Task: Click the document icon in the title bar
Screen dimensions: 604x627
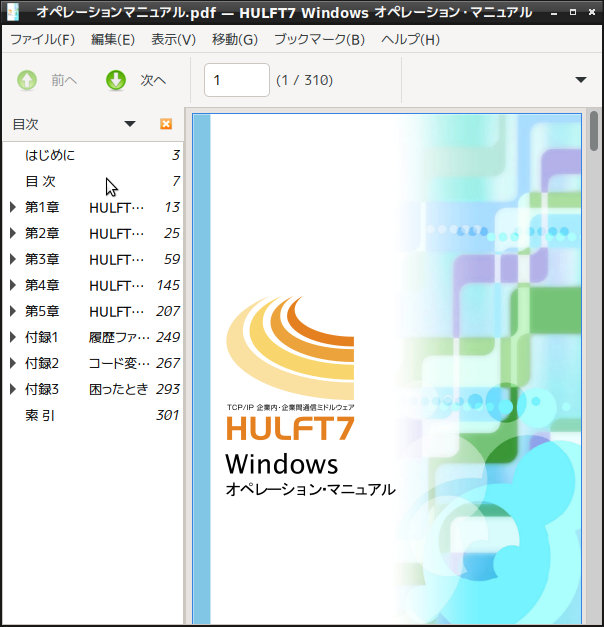Action: pyautogui.click(x=12, y=12)
